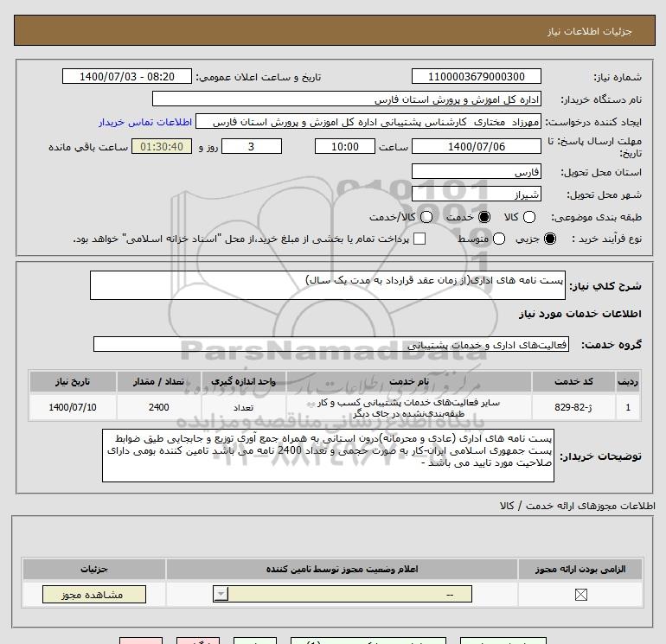The height and width of the screenshot is (644, 666).
Task: Click the service name cell سایر فعالیت‌های خدمات پشتیبانی
Action: tap(409, 407)
